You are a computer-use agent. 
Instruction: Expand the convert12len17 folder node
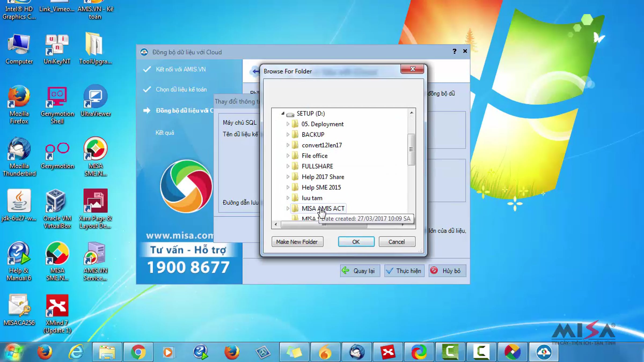288,145
